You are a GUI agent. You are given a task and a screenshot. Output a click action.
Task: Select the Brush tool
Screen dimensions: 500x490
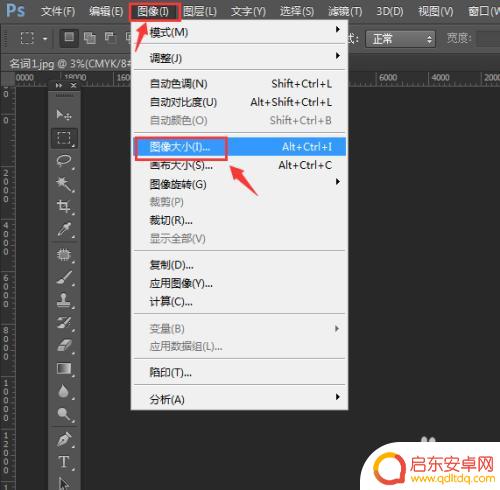[64, 278]
